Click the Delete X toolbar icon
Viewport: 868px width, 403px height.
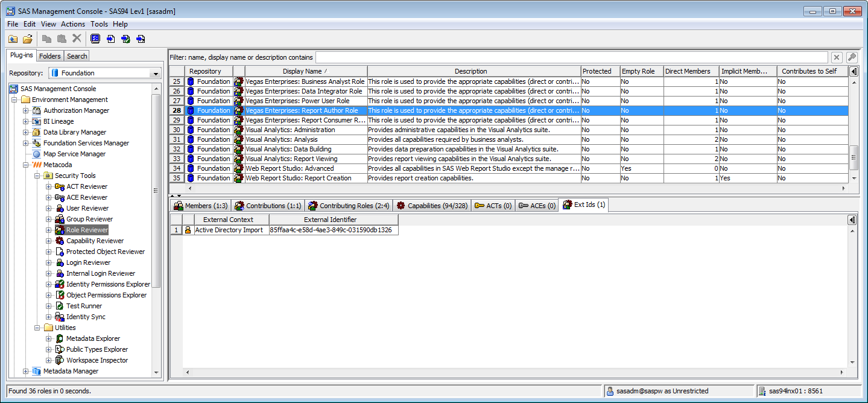(x=77, y=39)
